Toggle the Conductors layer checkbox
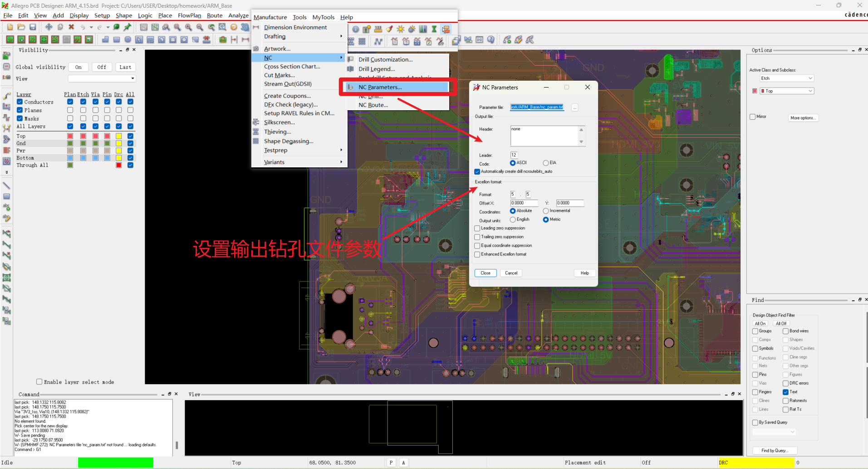The height and width of the screenshot is (469, 868). [x=20, y=102]
